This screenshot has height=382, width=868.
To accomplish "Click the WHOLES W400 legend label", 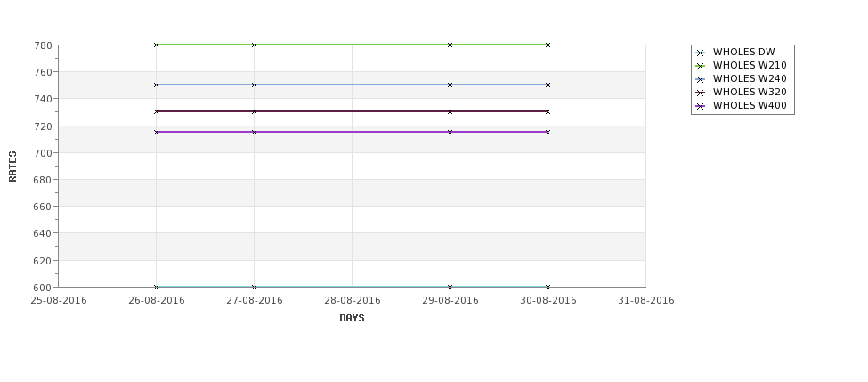I will point(750,105).
